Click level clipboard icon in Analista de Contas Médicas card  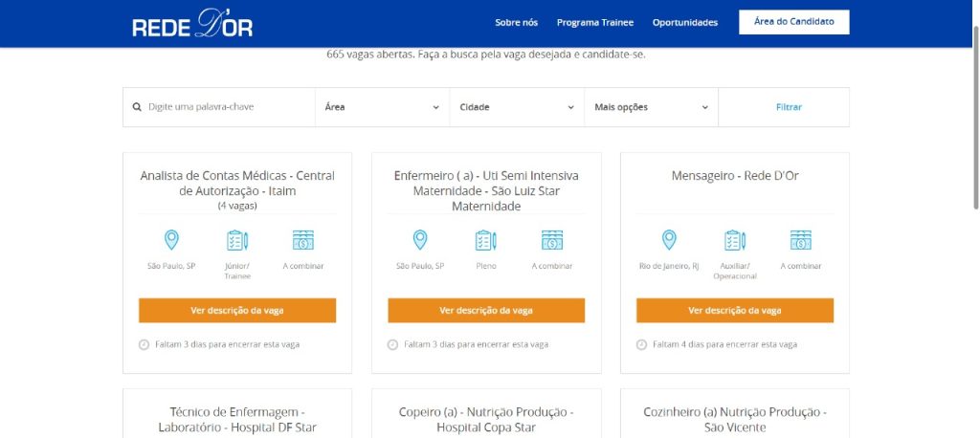click(x=237, y=241)
